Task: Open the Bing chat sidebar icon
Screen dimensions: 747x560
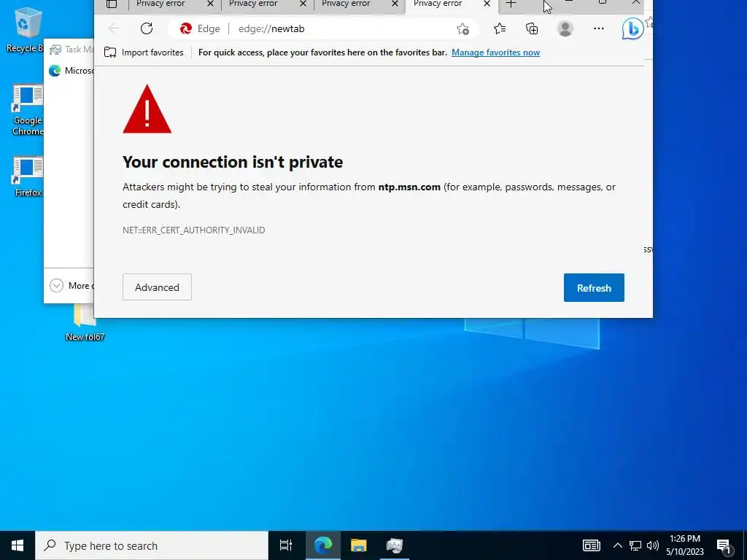Action: pos(632,28)
